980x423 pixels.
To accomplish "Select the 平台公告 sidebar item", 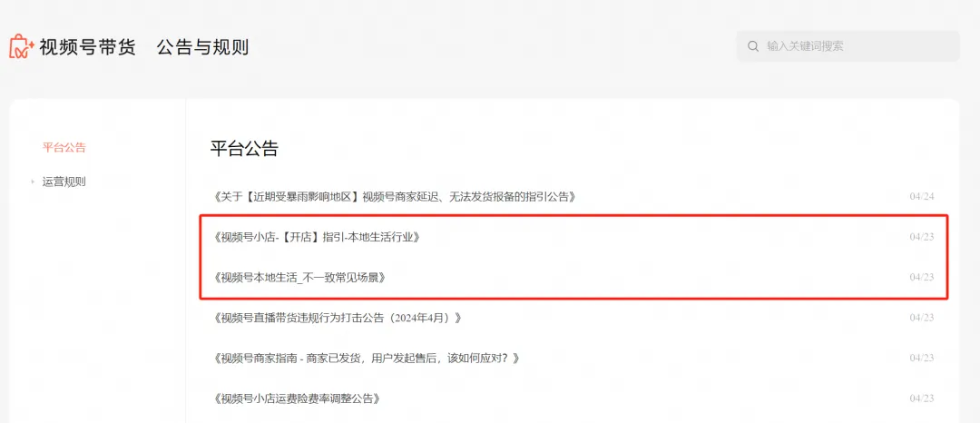I will pyautogui.click(x=64, y=147).
